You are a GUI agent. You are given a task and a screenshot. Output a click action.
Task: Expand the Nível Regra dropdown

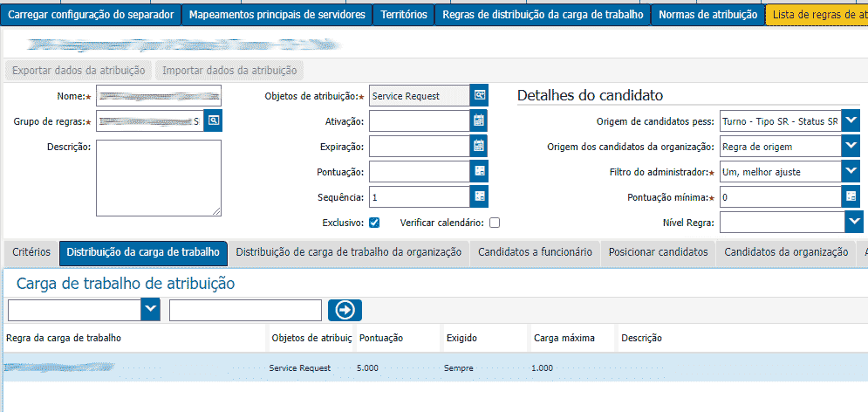tap(854, 223)
